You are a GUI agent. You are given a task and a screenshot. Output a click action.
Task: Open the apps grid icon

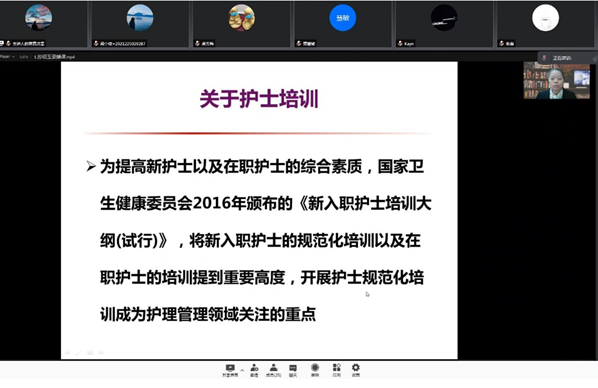point(336,370)
